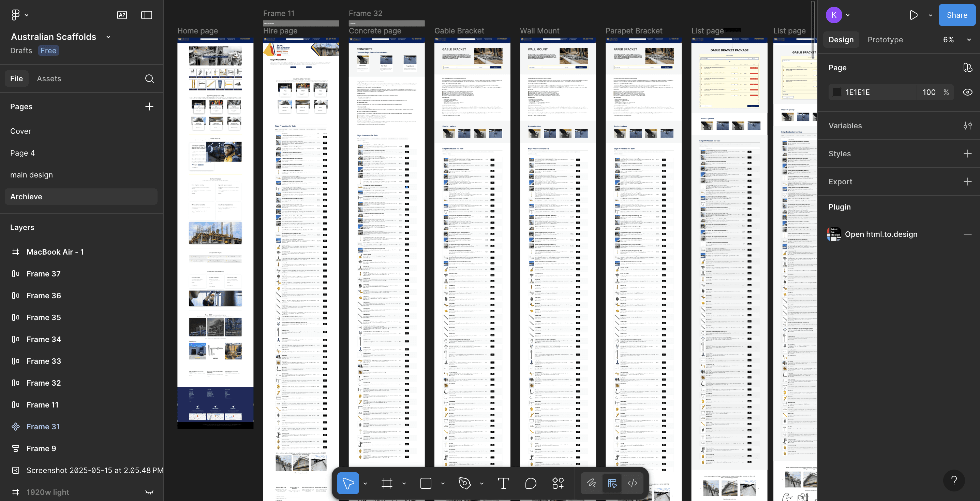This screenshot has height=501, width=980.
Task: Select the Pen tool
Action: point(464,483)
